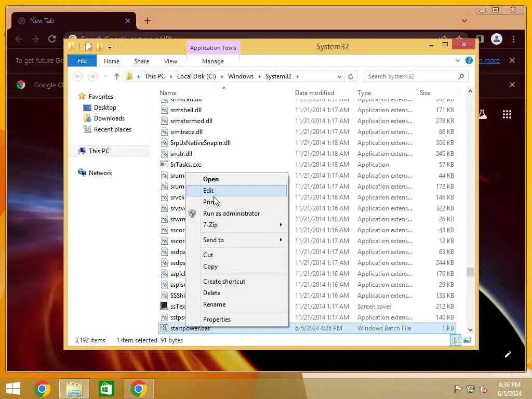This screenshot has width=532, height=399.
Task: Click the Application Tools contextual tab
Action: (213, 48)
